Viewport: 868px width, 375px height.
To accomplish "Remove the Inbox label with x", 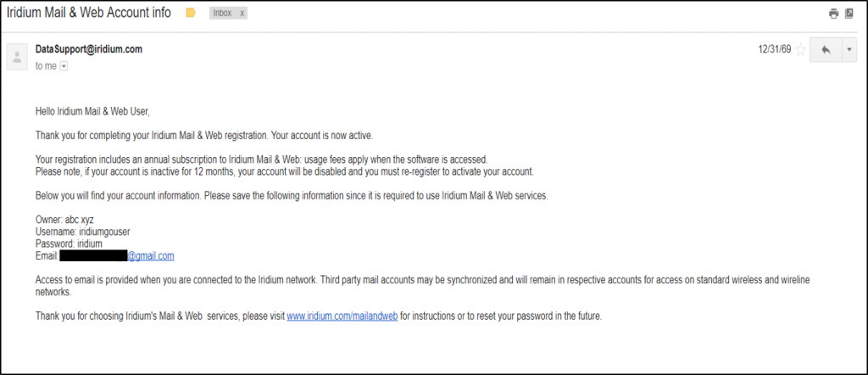I will click(242, 14).
